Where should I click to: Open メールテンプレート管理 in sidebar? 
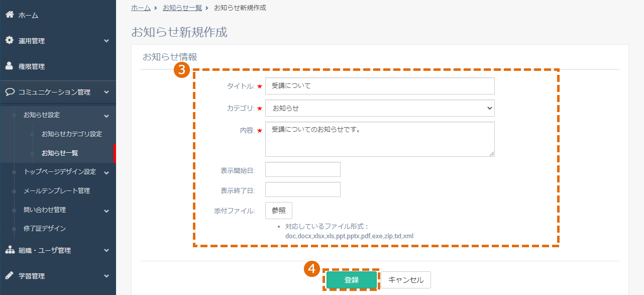(x=57, y=191)
